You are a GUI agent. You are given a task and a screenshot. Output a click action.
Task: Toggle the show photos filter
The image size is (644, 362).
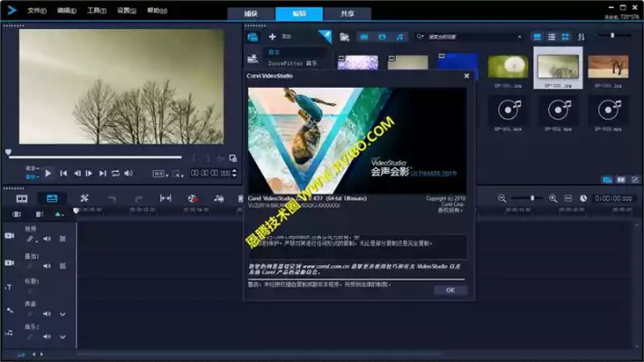pos(382,37)
